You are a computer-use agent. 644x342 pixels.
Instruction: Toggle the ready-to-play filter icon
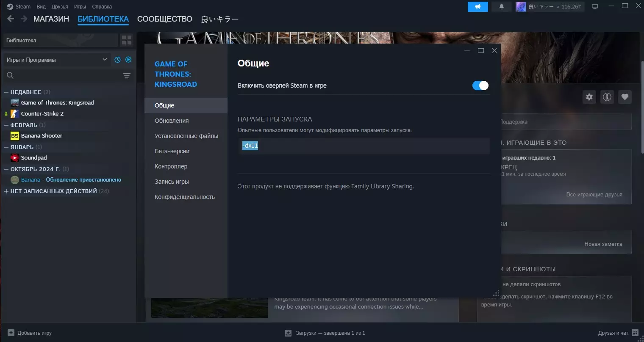click(x=128, y=60)
